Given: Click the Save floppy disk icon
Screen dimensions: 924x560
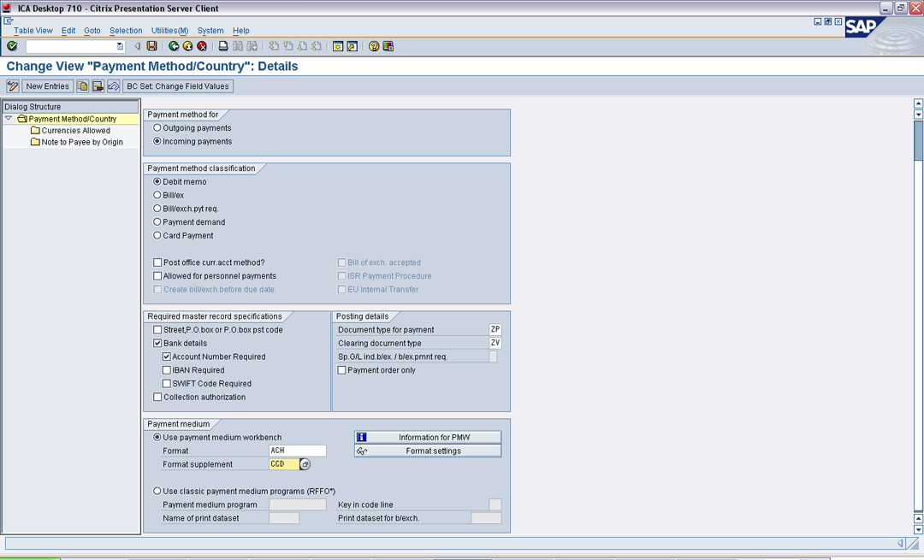Looking at the screenshot, I should point(152,46).
